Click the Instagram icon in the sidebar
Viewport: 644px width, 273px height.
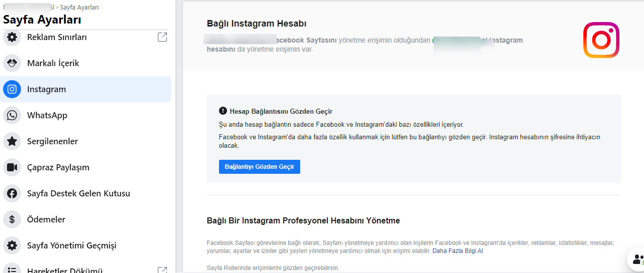click(x=12, y=89)
